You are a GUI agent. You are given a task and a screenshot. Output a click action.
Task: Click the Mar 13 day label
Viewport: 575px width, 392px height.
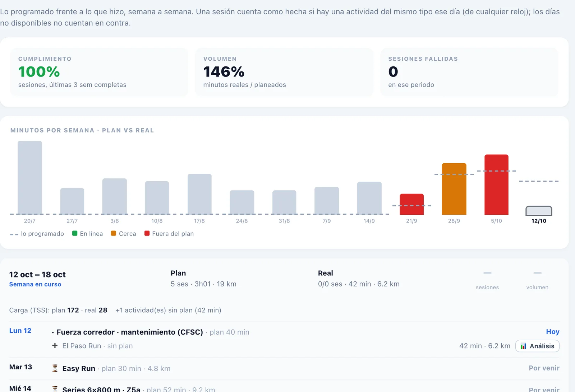[20, 367]
